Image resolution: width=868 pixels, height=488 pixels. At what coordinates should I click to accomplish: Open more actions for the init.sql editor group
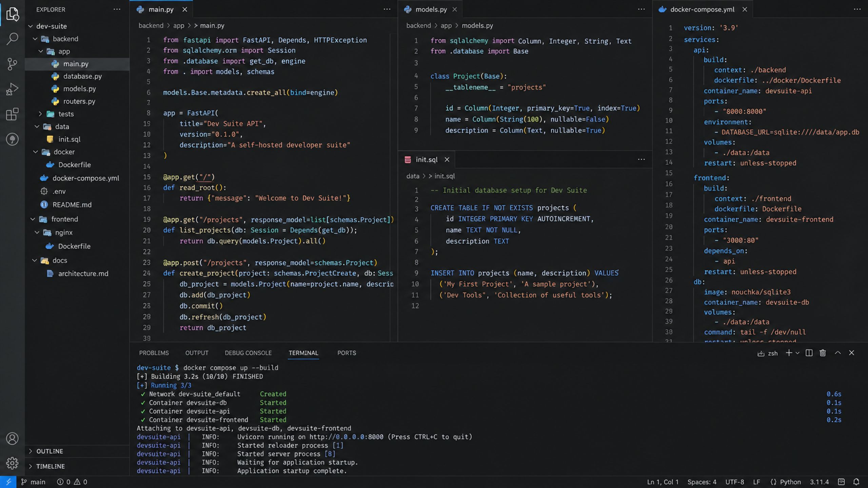tap(641, 160)
